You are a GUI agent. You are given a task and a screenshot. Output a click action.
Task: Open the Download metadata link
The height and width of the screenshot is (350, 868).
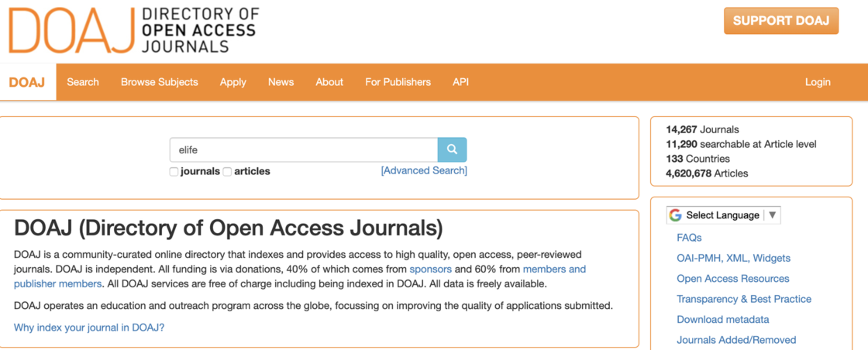point(723,320)
